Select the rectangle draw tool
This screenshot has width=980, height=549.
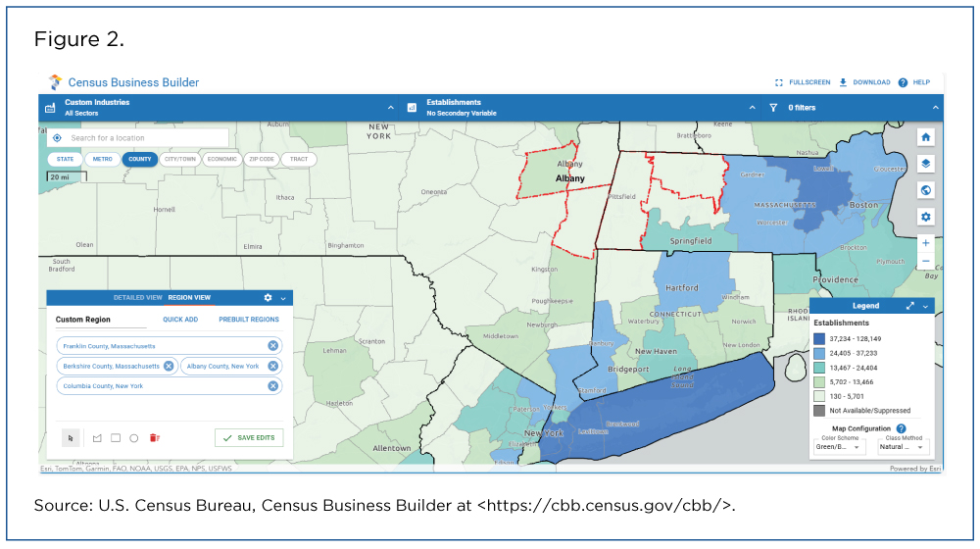(116, 438)
